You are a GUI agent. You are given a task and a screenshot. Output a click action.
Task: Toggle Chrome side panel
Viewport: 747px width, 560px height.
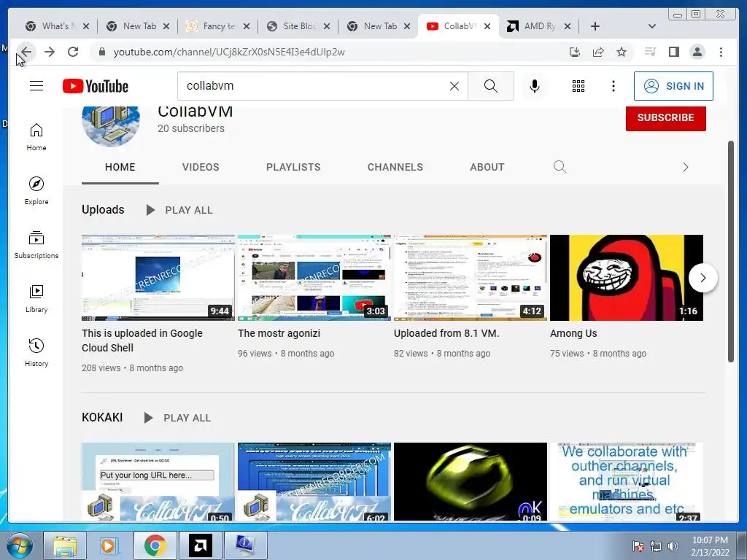673,52
